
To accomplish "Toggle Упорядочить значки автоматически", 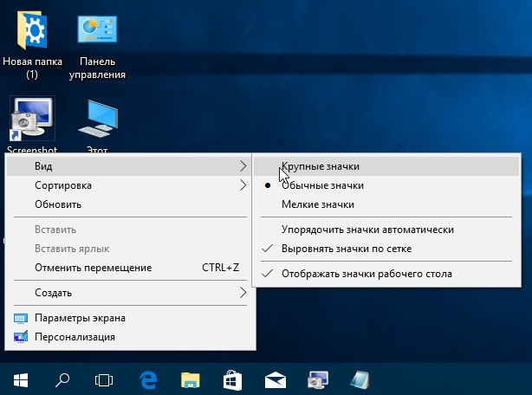I will pos(386,230).
